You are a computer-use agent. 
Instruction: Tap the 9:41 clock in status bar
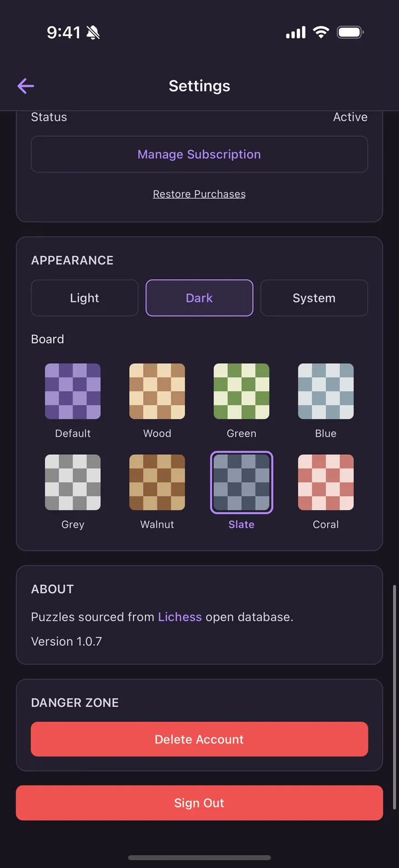[64, 32]
